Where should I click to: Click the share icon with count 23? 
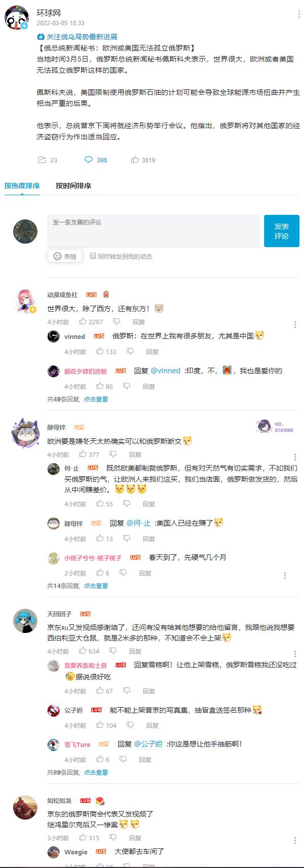coord(42,160)
